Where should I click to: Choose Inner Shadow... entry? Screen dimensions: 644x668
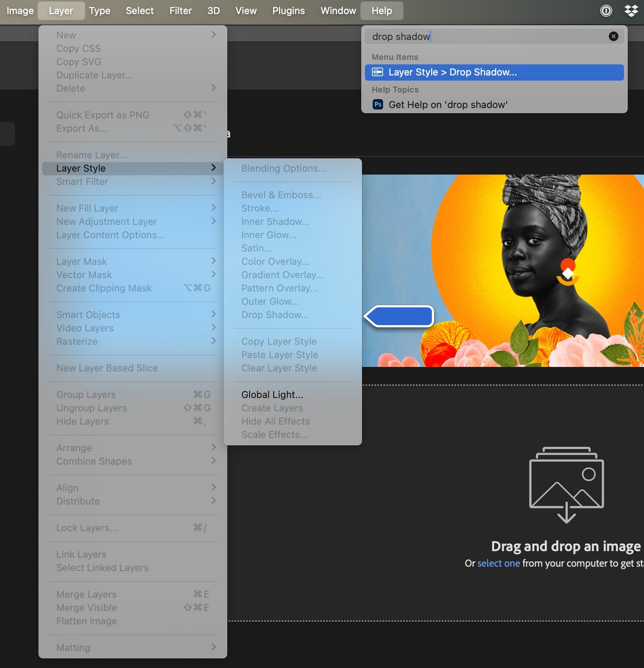[x=292, y=222]
